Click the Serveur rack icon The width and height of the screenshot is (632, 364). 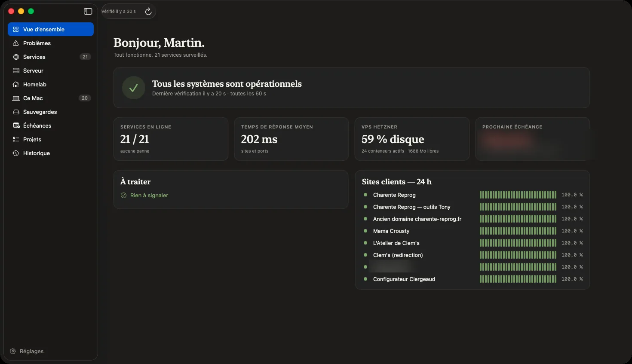pos(16,70)
